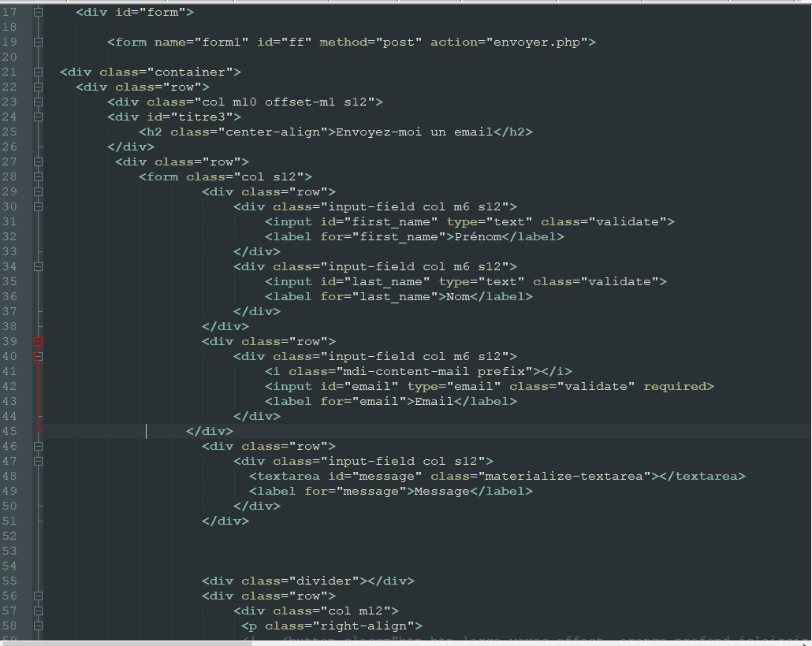Fold the row div on line 27
Image resolution: width=812 pixels, height=646 pixels.
[39, 162]
